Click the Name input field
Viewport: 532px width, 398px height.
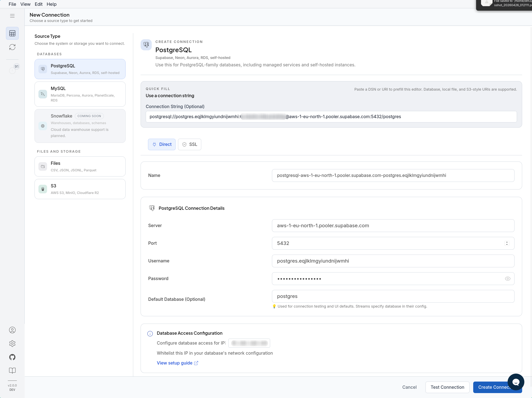[x=393, y=175]
